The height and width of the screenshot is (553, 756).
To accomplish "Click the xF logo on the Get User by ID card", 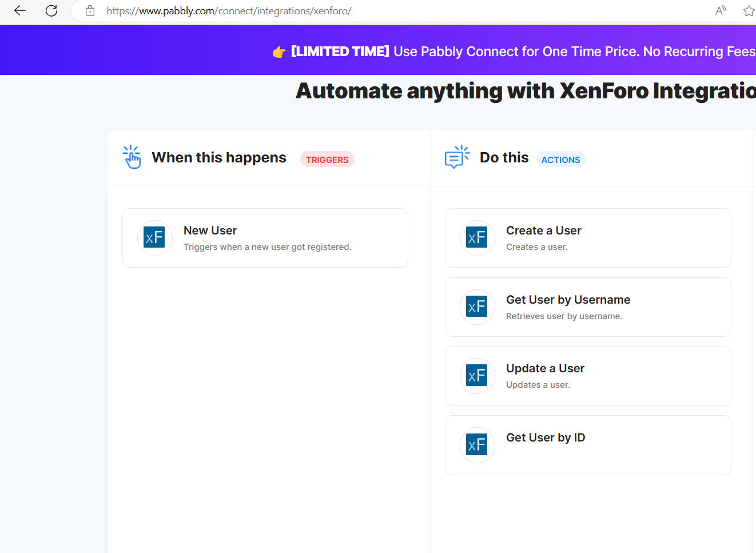I will coord(477,445).
